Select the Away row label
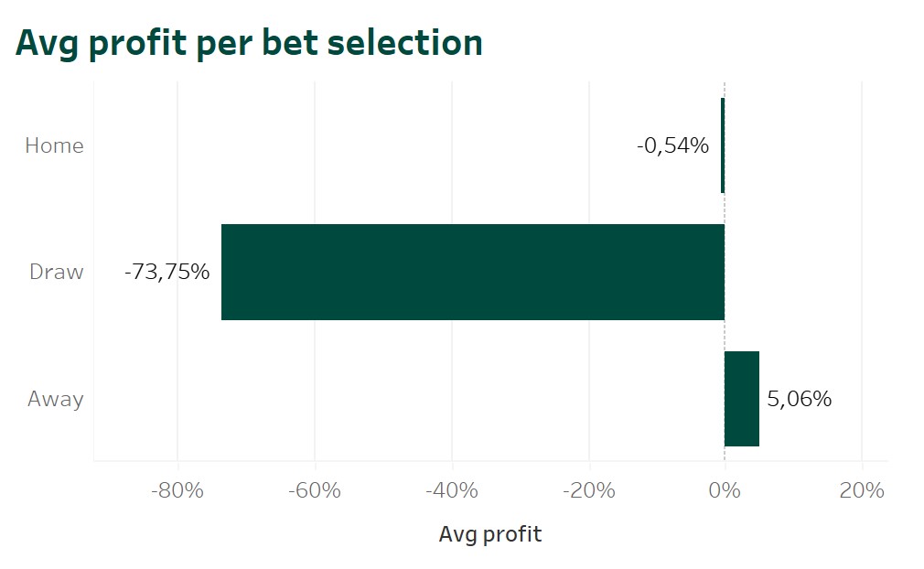 click(55, 399)
